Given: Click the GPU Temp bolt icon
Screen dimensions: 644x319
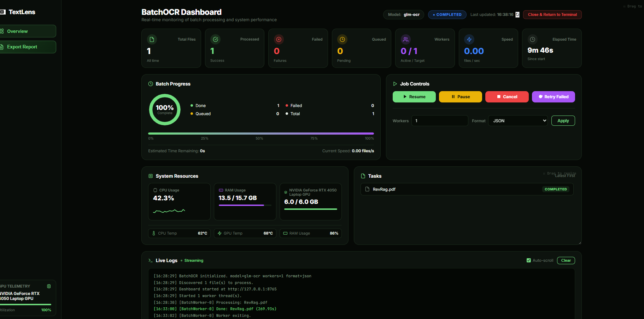Looking at the screenshot, I should tap(219, 233).
